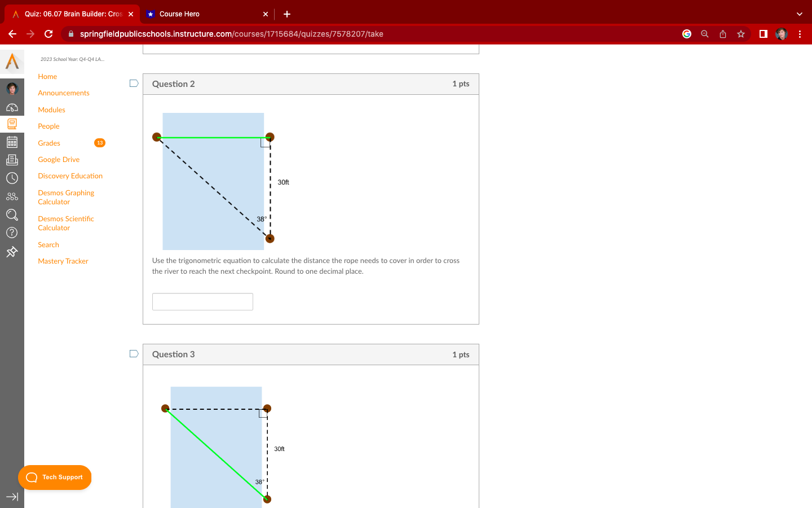Click the Google account icon in address bar

click(x=687, y=34)
